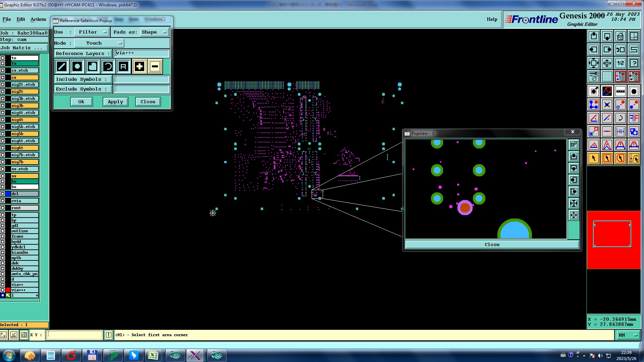Screen dimensions: 644x362
Task: Toggle the arc feature filter icon
Action: [108, 66]
